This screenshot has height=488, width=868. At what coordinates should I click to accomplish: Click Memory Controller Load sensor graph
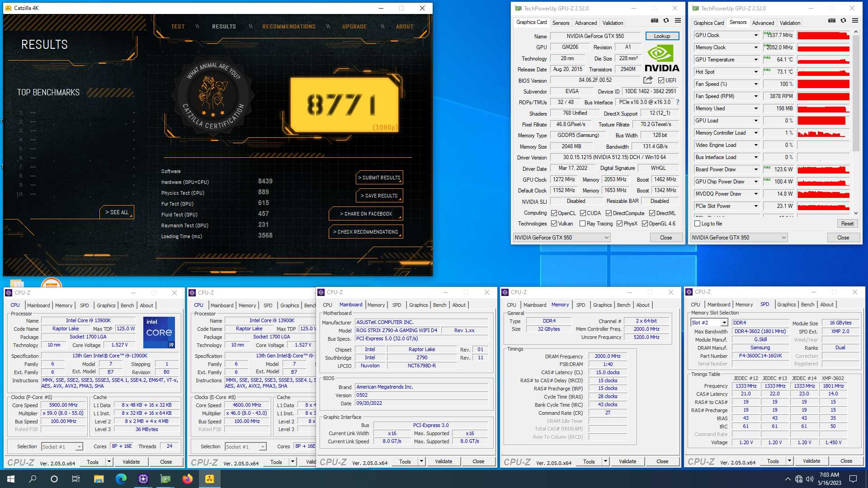coord(823,133)
